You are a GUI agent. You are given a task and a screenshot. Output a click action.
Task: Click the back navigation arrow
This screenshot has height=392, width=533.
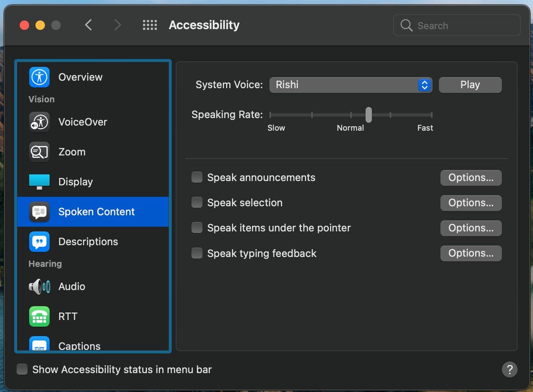coord(88,25)
